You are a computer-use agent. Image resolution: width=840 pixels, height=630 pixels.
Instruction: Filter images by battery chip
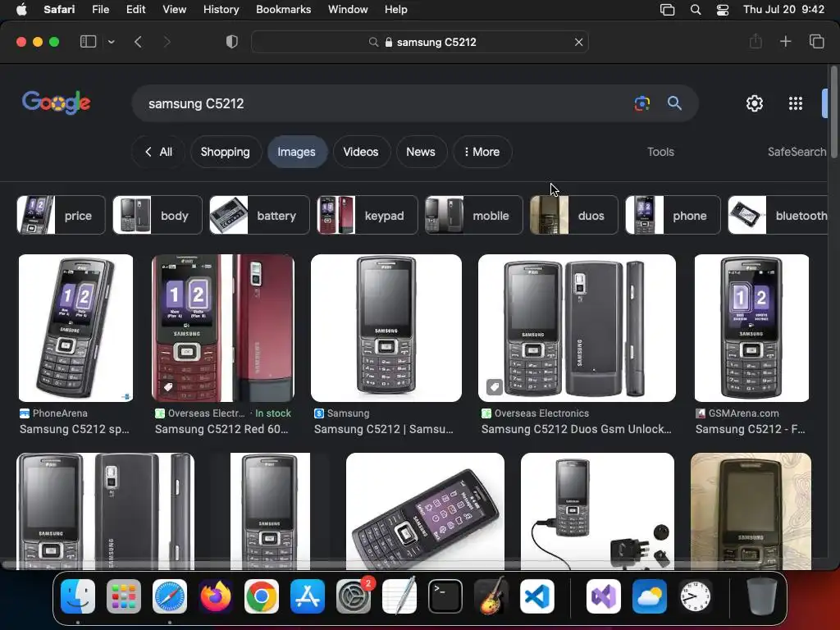click(x=259, y=216)
